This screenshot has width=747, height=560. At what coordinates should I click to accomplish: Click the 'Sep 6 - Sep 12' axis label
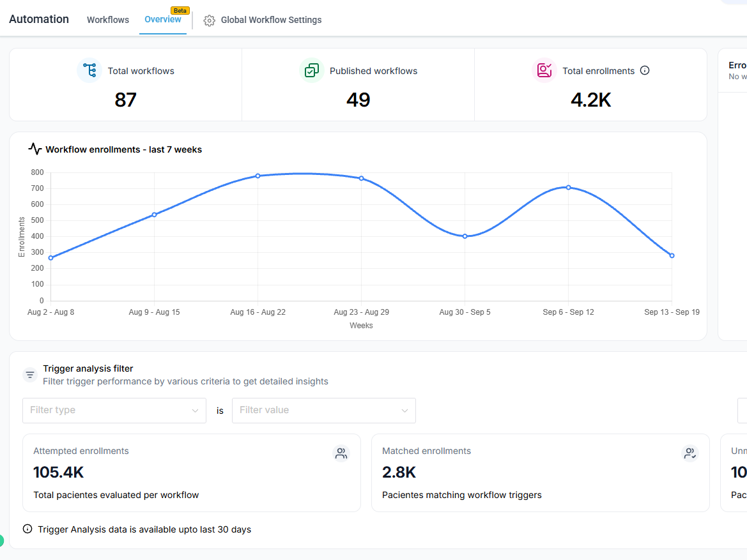(x=568, y=312)
